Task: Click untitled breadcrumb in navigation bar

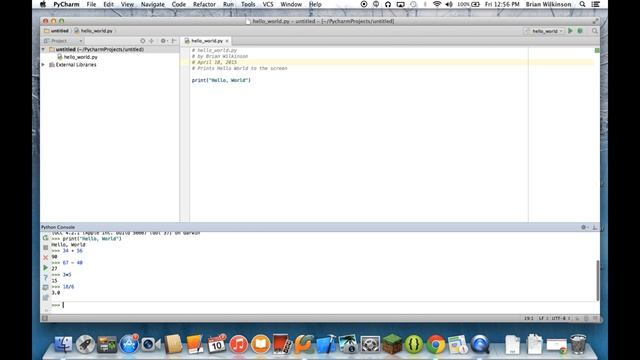Action: [x=56, y=31]
